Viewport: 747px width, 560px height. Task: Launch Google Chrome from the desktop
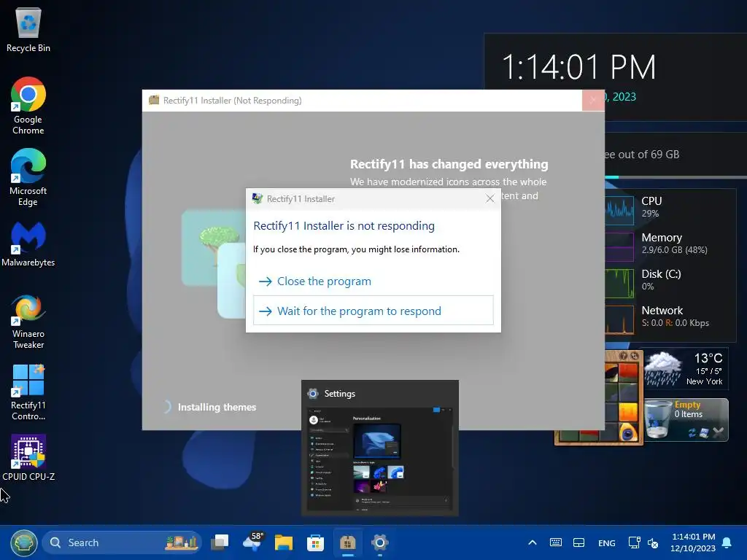[28, 106]
